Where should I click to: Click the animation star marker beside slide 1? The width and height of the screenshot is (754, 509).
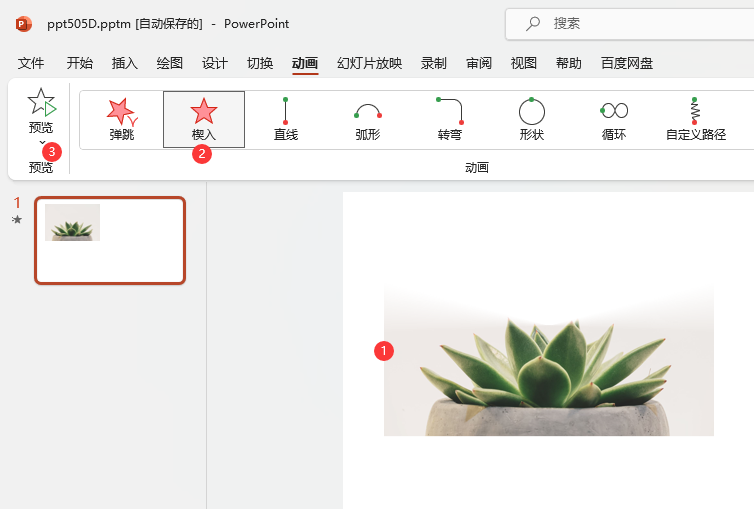click(x=17, y=220)
